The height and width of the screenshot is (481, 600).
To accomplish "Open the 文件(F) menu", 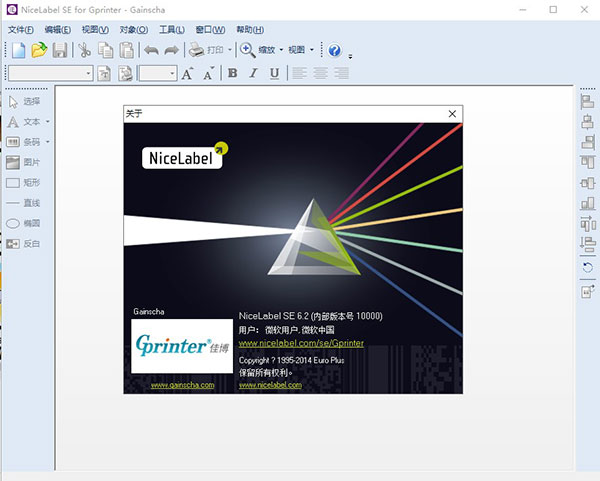I will click(21, 30).
